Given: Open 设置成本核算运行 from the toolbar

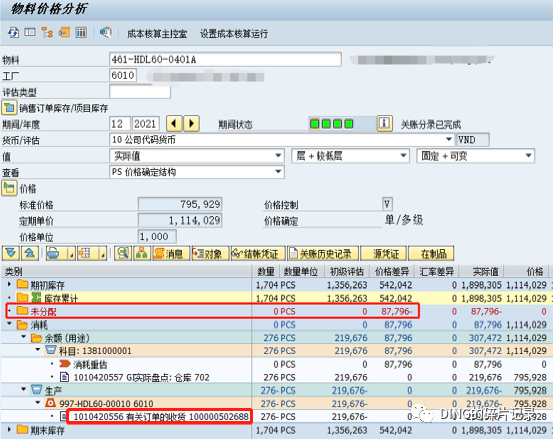Looking at the screenshot, I should (x=234, y=34).
